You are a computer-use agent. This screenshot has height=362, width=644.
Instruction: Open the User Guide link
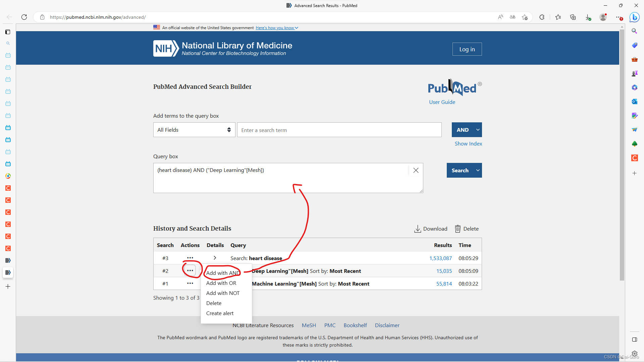[442, 102]
